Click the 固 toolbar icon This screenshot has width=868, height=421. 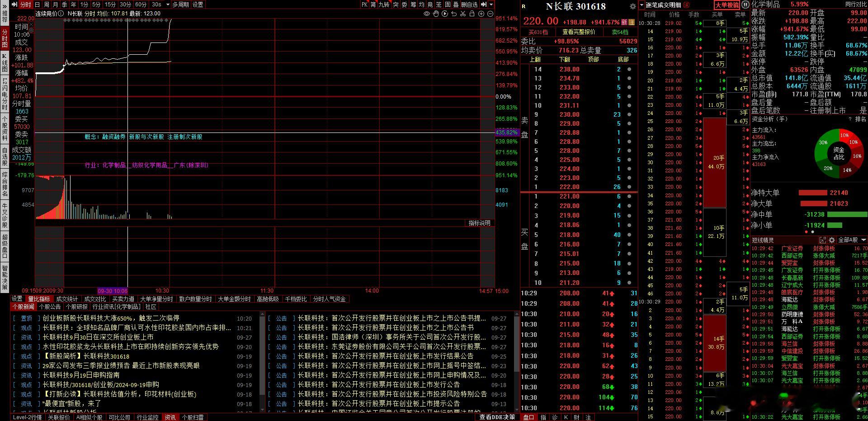448,5
